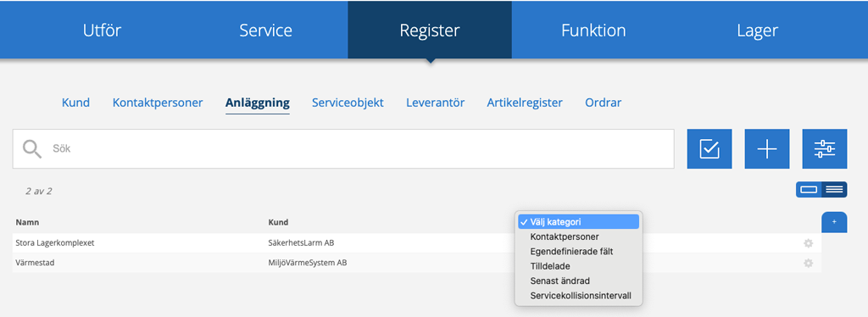Click the magnifying glass search icon

tap(32, 149)
